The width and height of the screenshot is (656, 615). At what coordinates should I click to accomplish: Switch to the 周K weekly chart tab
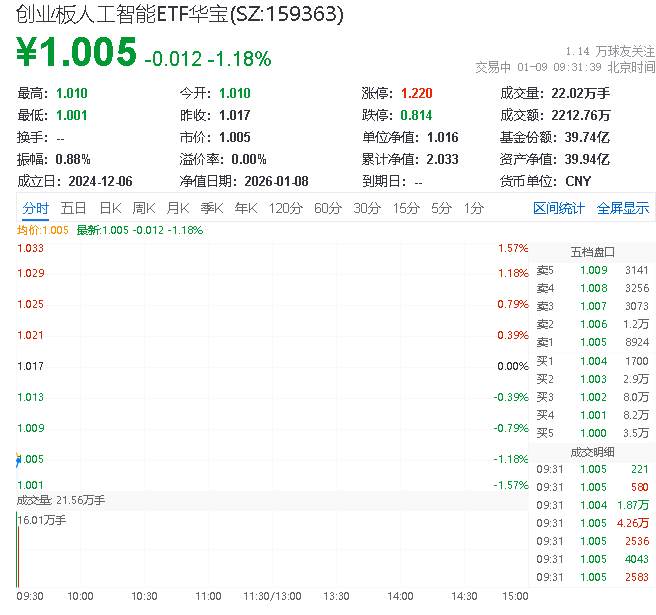pos(144,208)
